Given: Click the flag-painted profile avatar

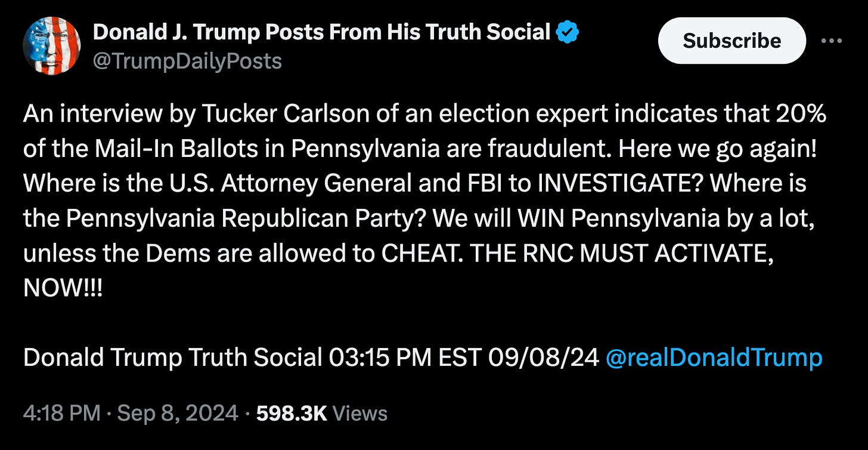Looking at the screenshot, I should coord(51,45).
